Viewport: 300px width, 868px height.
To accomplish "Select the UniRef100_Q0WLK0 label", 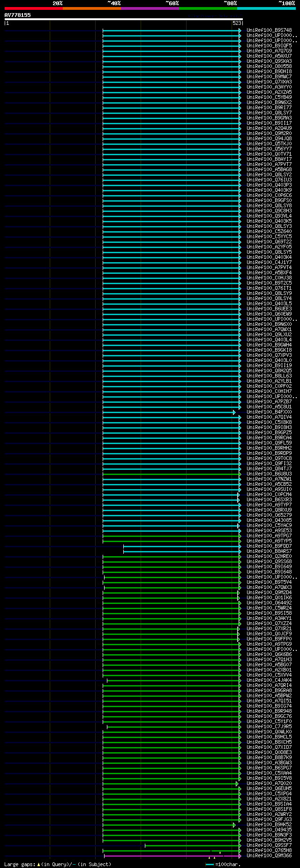I will click(269, 732).
